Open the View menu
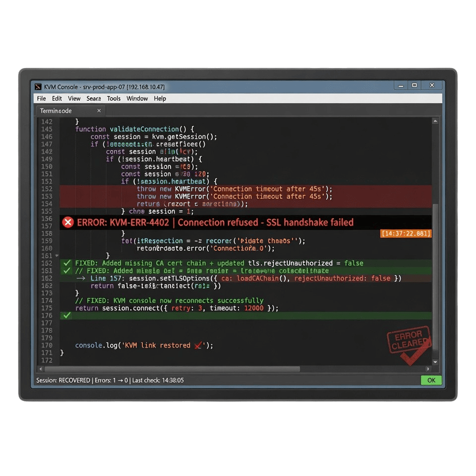Image resolution: width=476 pixels, height=476 pixels. 74,98
